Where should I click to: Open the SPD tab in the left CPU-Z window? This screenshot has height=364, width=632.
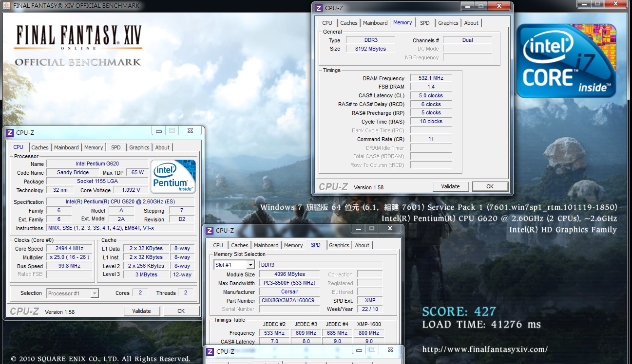116,147
